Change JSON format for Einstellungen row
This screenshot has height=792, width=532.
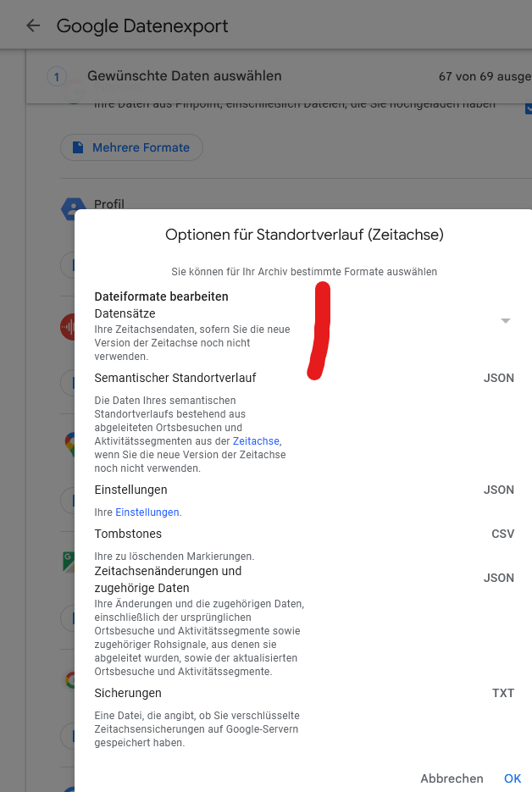499,490
